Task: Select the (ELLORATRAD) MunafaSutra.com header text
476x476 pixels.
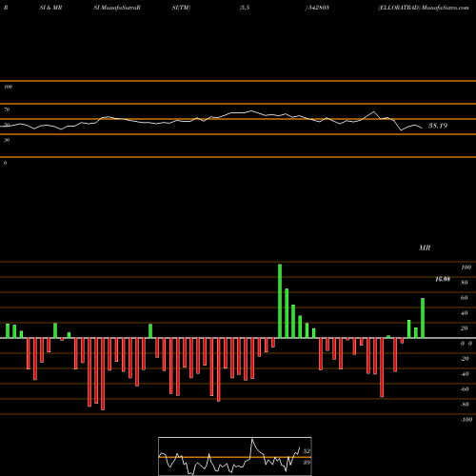Action: point(424,8)
